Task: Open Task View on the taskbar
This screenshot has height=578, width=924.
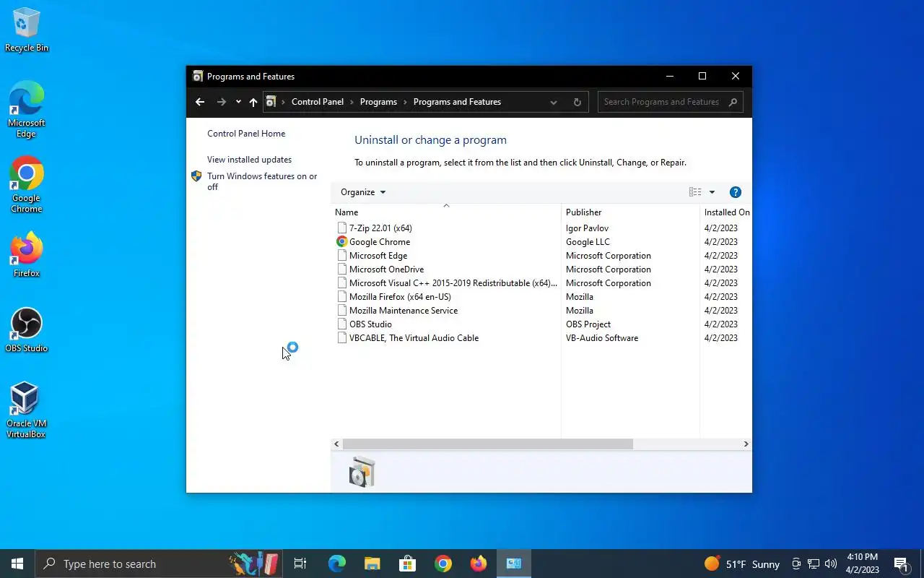Action: (x=300, y=564)
